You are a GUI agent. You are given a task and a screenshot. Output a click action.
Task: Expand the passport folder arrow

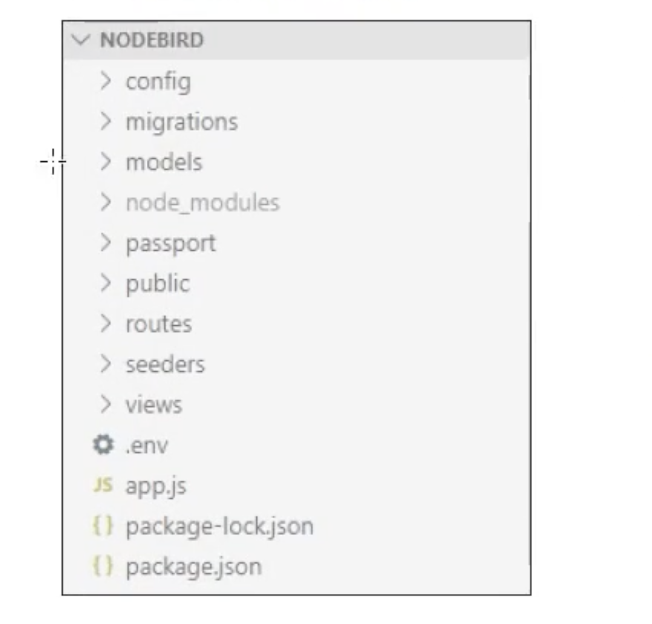click(106, 243)
